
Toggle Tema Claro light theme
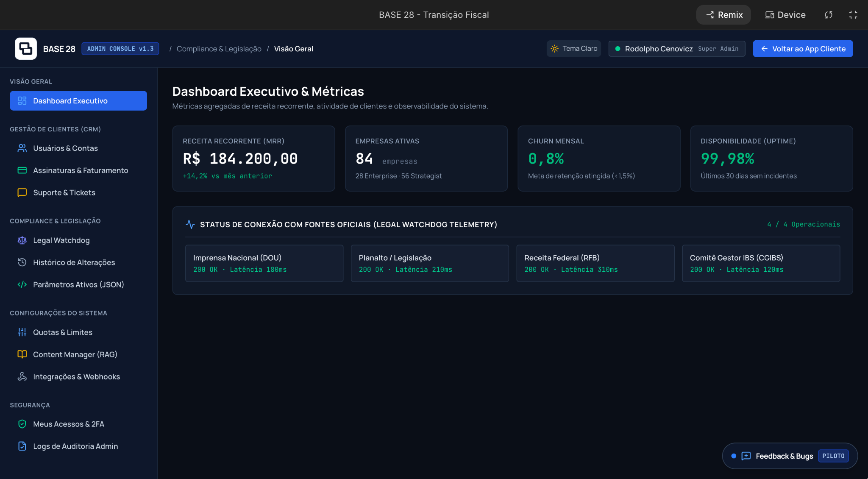pos(574,49)
